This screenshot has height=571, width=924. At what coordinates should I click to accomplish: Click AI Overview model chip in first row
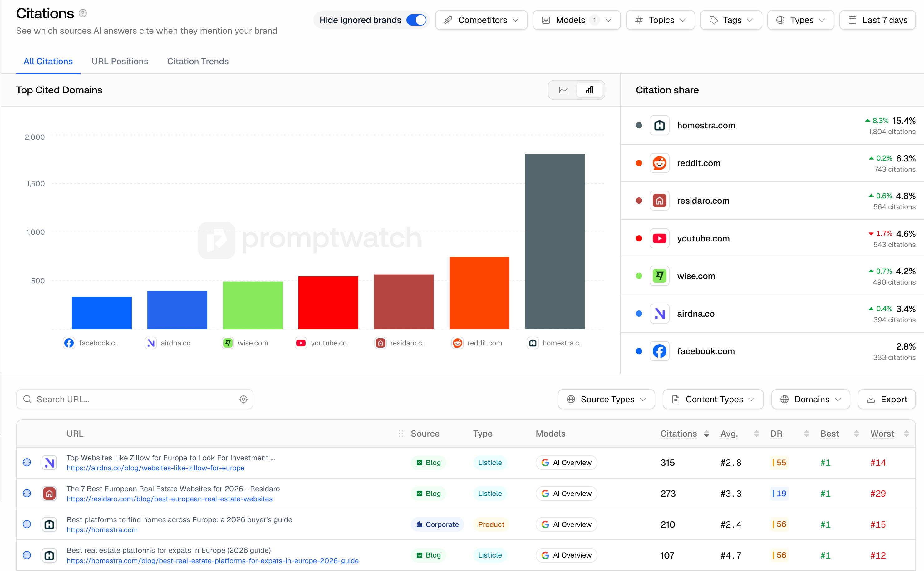tap(566, 463)
